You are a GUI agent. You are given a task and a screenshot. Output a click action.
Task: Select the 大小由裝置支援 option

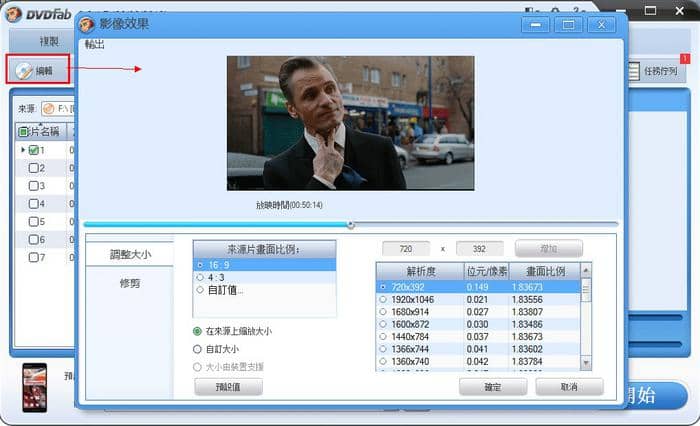tap(229, 367)
